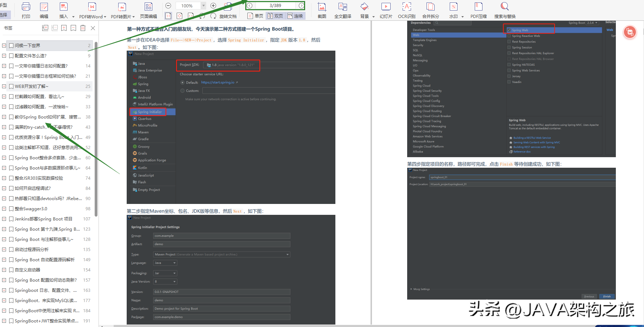644x327 pixels.
Task: Select the 选择 tool at top left
Action: (4, 15)
